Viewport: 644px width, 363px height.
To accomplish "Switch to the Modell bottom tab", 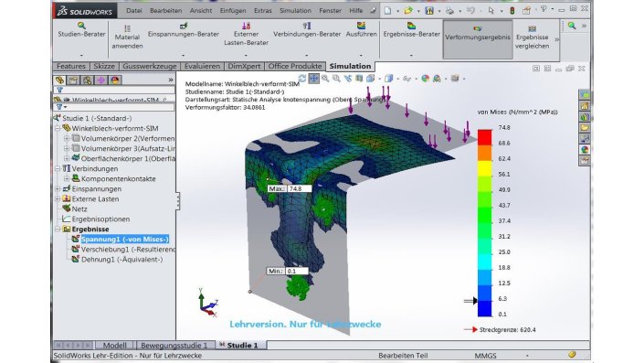I will point(114,346).
